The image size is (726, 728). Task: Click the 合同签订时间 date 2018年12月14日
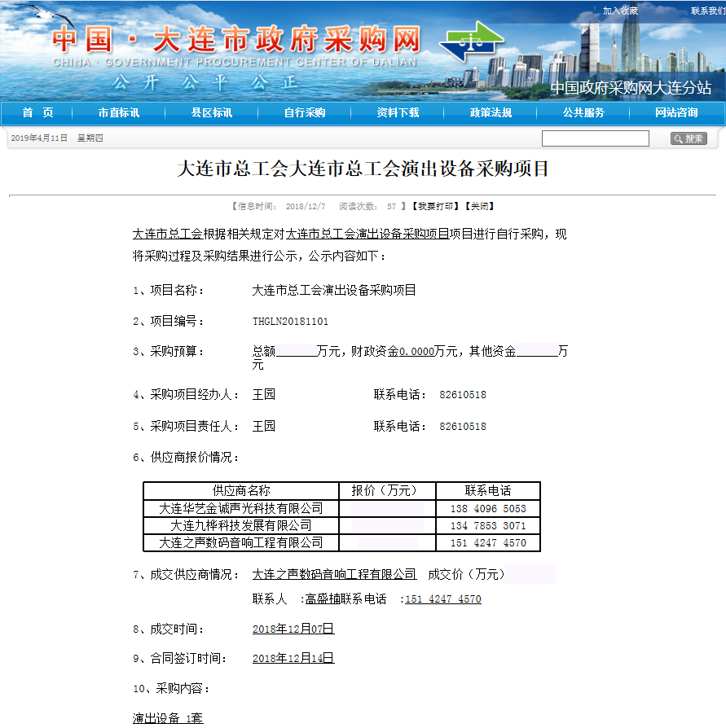coord(293,658)
